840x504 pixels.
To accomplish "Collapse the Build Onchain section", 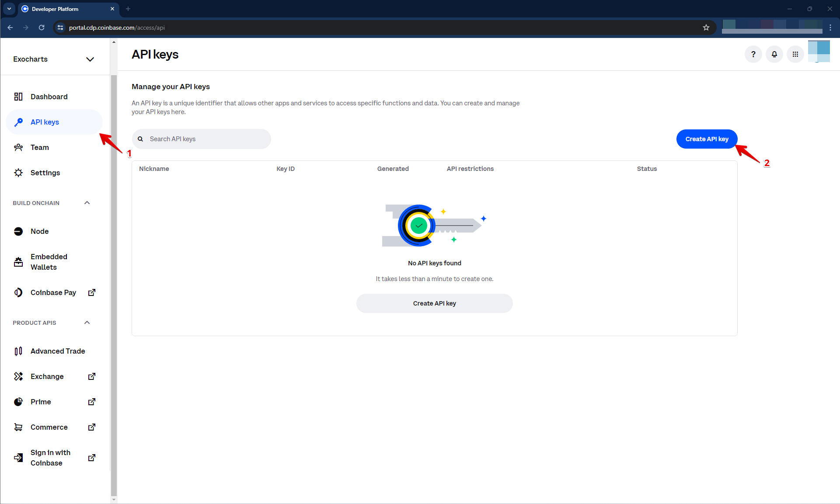I will (87, 203).
